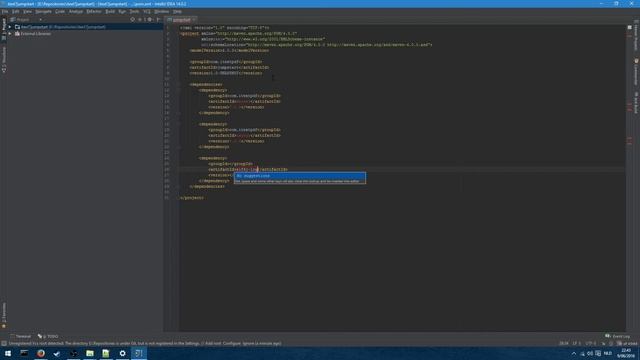Select External Libraries in project tree
The height and width of the screenshot is (360, 640).
point(36,34)
